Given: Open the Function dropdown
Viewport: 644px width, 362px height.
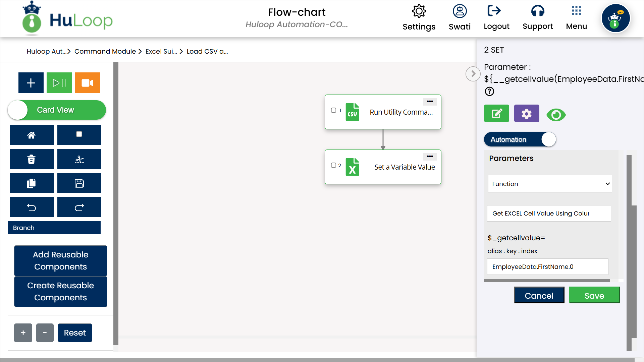Looking at the screenshot, I should [x=550, y=184].
